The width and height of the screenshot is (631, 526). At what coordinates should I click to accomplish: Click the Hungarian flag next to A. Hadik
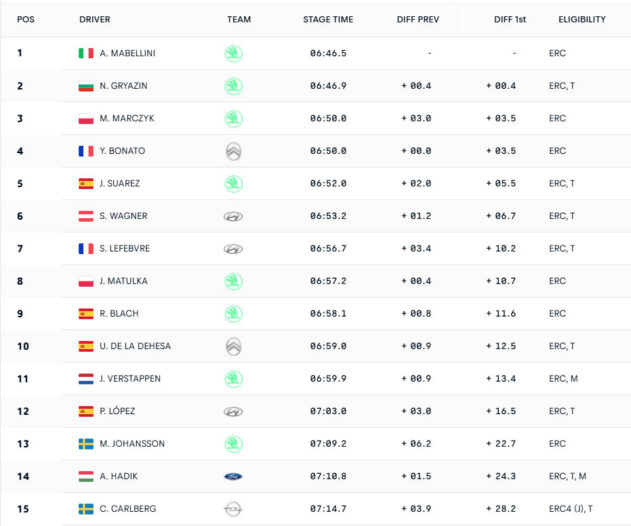[x=86, y=476]
